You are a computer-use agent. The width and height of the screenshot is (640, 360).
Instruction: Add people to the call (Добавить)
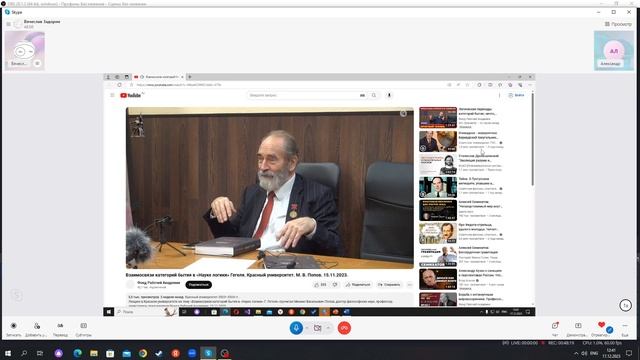click(x=36, y=329)
